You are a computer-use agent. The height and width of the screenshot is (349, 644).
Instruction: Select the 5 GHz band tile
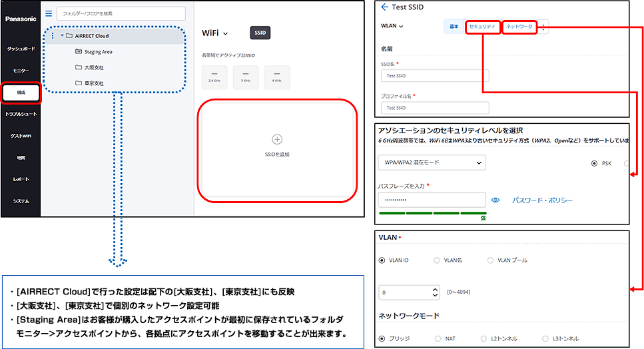pyautogui.click(x=246, y=77)
